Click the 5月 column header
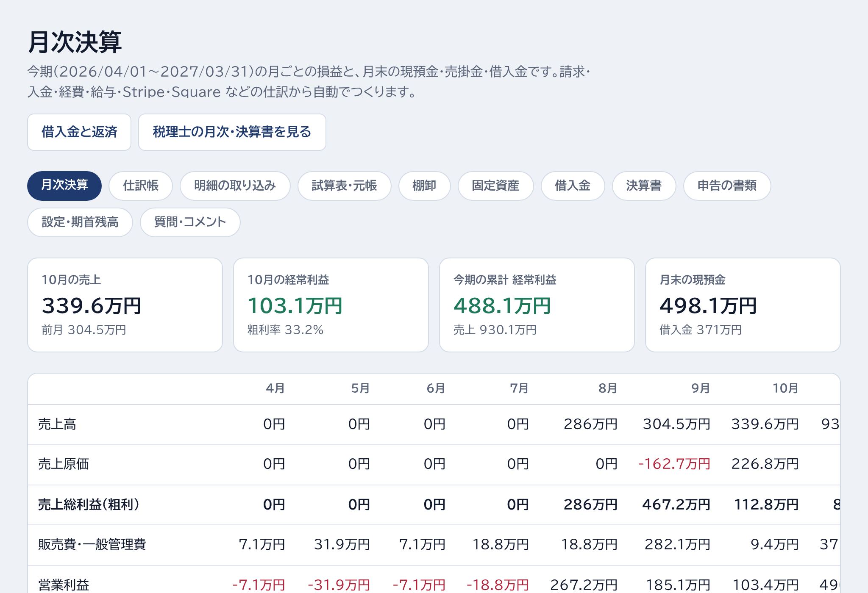This screenshot has width=868, height=593. [x=361, y=388]
